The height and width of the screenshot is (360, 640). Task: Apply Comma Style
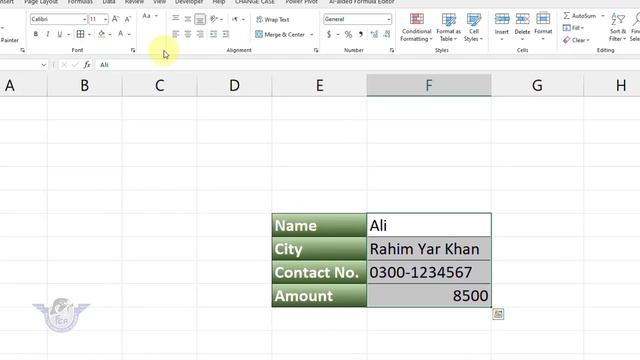click(361, 35)
